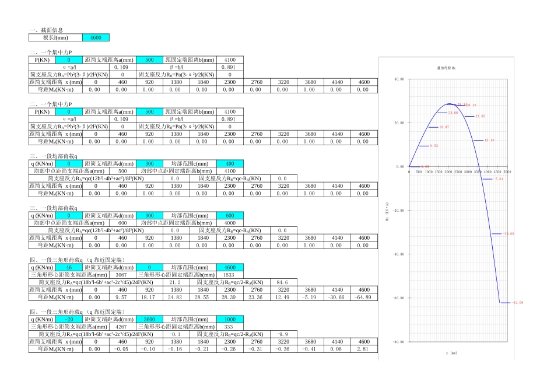The height and width of the screenshot is (392, 554).
Task: Click the reaction value -9.9 cell
Action: (x=284, y=334)
